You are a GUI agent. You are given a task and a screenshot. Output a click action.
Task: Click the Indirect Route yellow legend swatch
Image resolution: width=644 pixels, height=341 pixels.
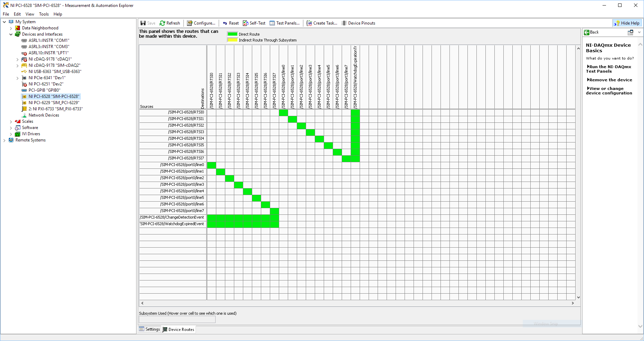tap(233, 40)
